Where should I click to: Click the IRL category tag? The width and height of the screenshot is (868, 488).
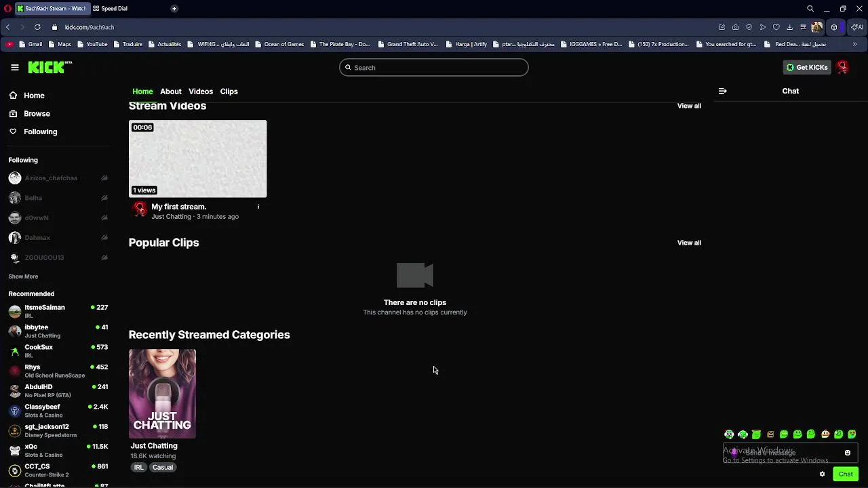(138, 467)
